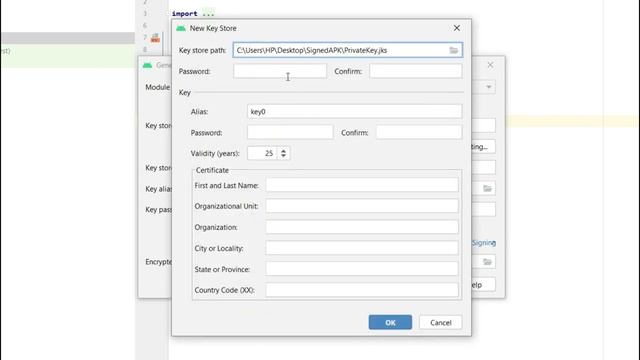Click the City or Locality field

pos(362,248)
